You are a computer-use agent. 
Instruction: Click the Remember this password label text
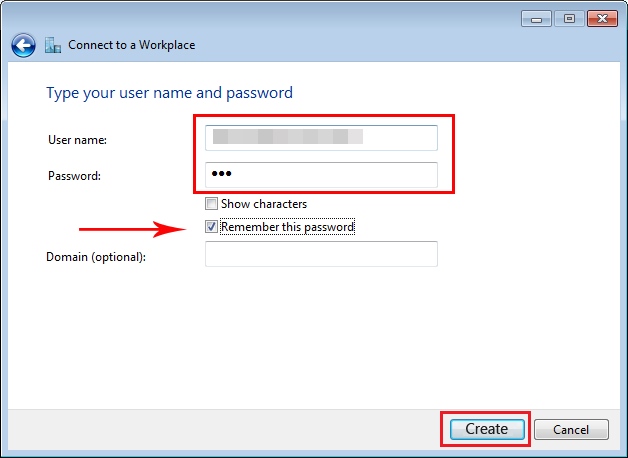pyautogui.click(x=288, y=227)
